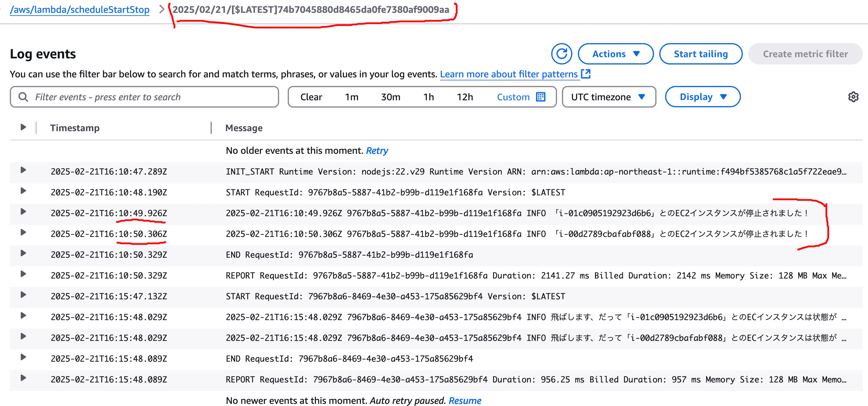Expand the REPORT 2141.27 ms duration row
The height and width of the screenshot is (406, 868).
coord(23,274)
